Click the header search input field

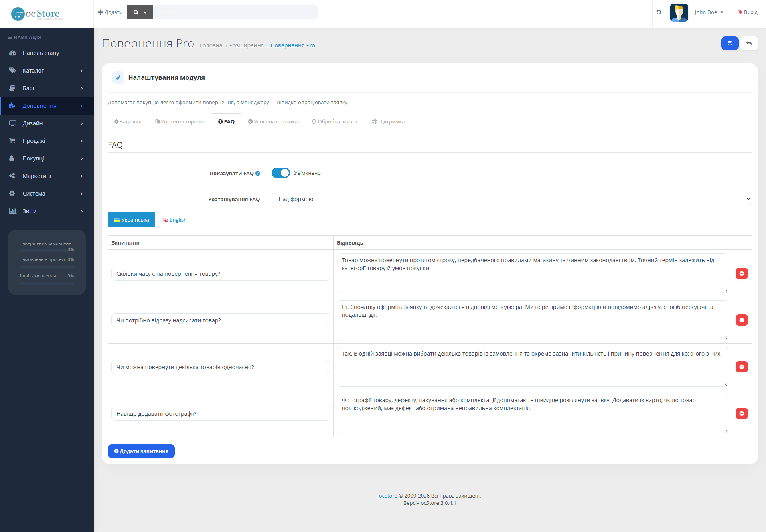pos(236,12)
